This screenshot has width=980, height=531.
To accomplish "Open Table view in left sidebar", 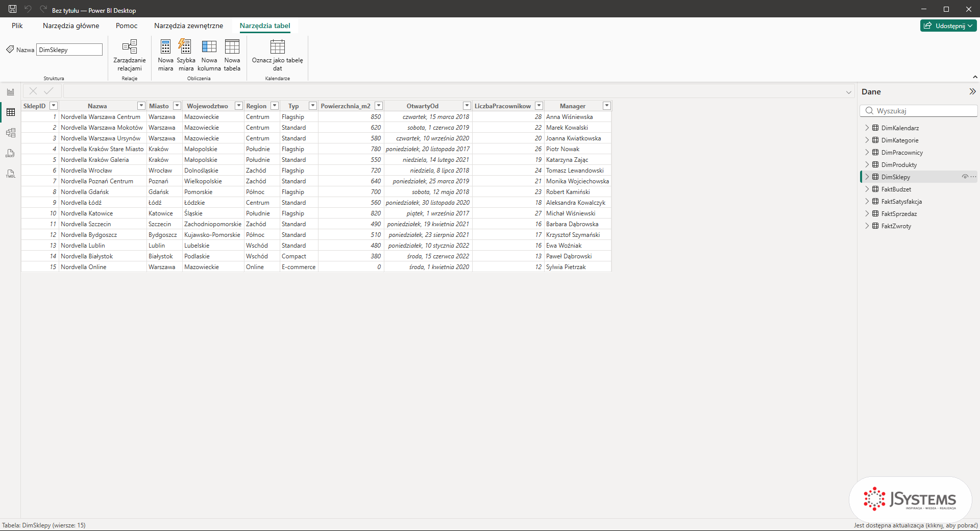I will (10, 112).
